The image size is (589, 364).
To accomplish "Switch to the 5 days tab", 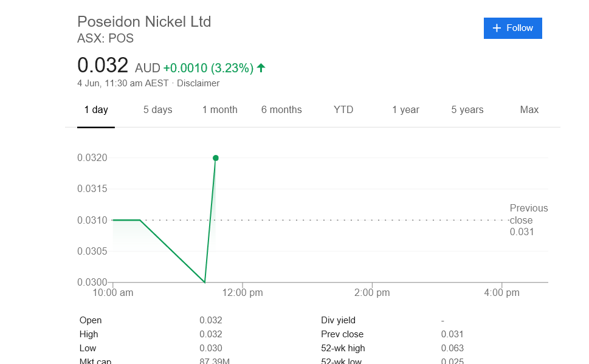I will [x=158, y=110].
